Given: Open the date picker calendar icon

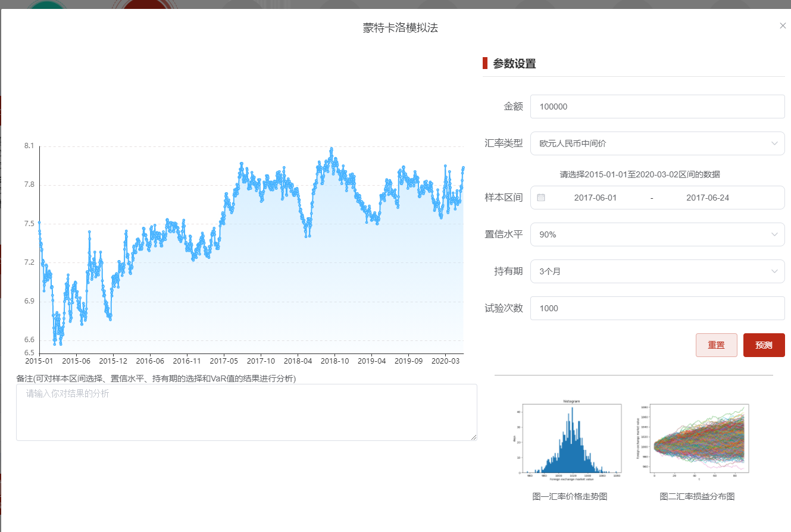Looking at the screenshot, I should 542,197.
